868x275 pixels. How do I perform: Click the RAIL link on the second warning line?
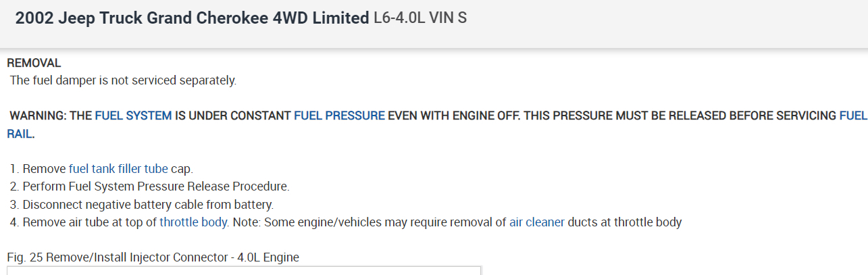pos(20,134)
